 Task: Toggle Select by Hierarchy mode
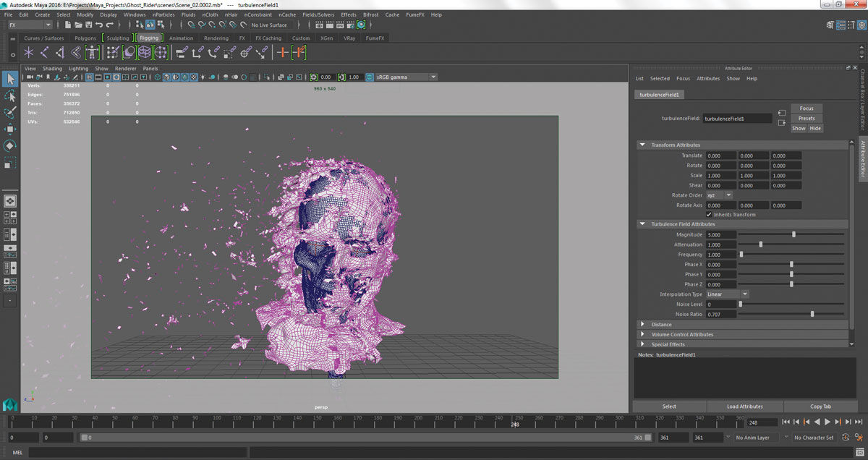click(140, 25)
